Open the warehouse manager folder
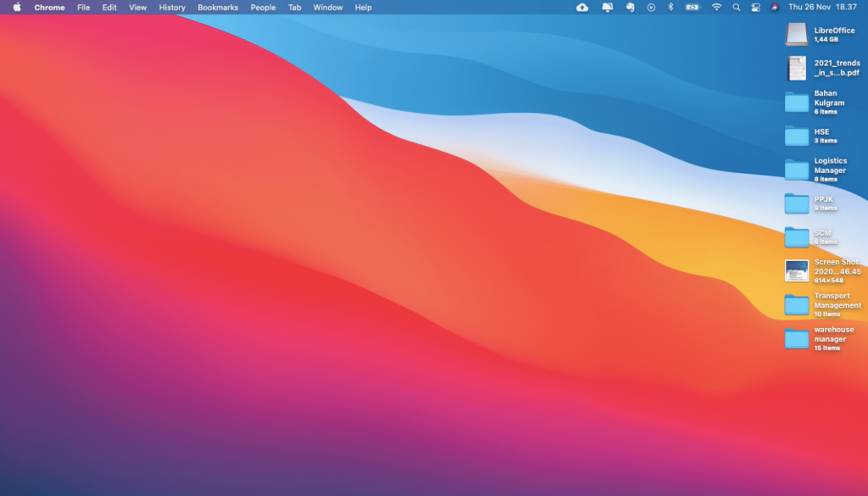 [795, 337]
